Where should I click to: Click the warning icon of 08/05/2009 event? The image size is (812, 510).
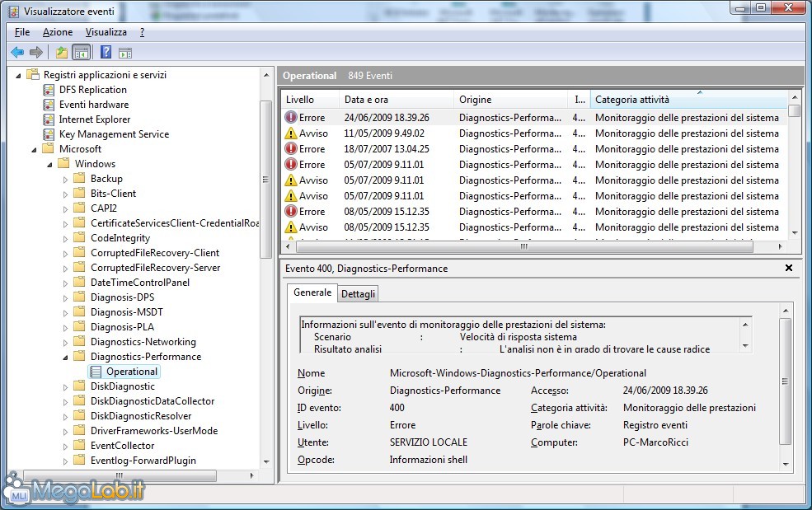[x=291, y=227]
